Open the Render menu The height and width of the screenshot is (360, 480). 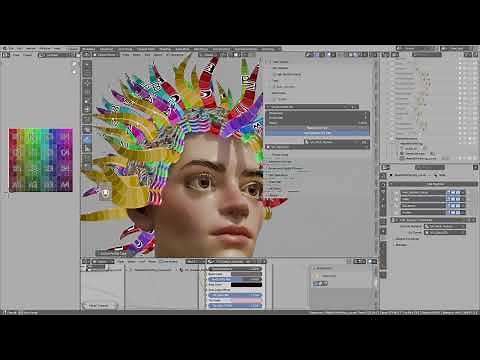point(31,49)
